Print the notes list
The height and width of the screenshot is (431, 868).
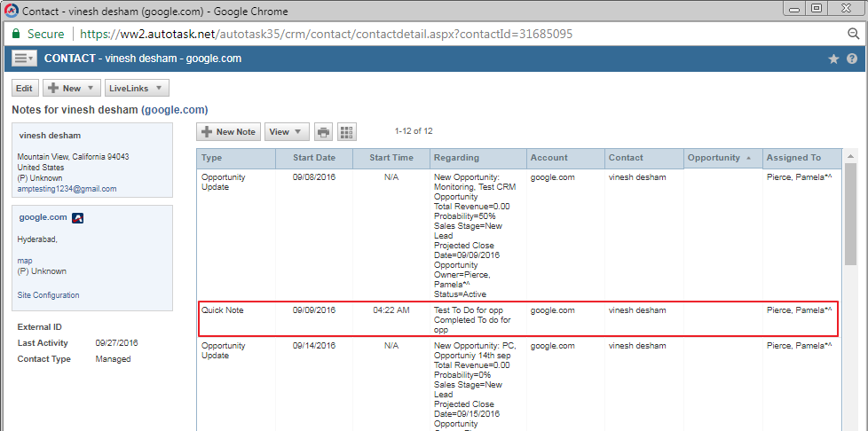click(324, 131)
